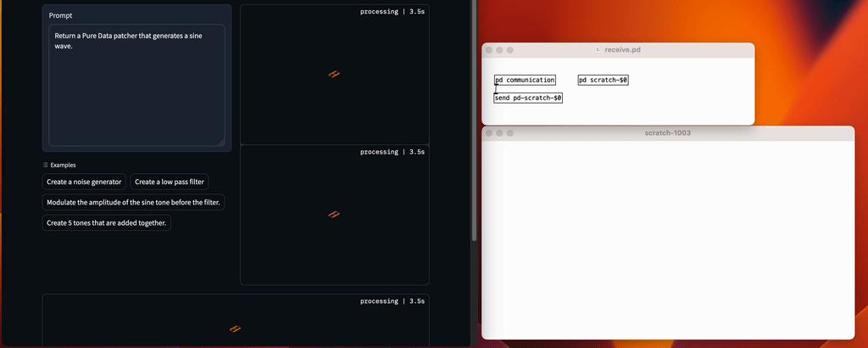Choose 'Modulate the amplitude of the sine tone' example
This screenshot has width=868, height=348.
coord(133,202)
